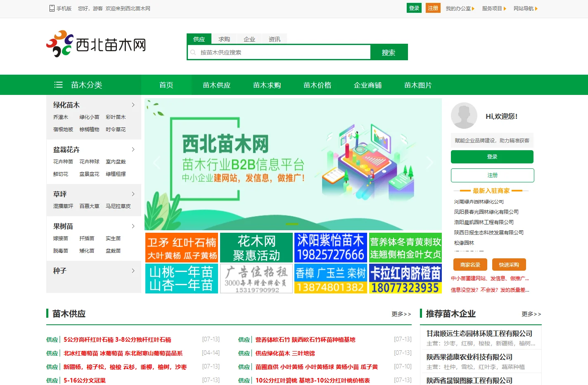Click the 商家名录 orange button

point(470,265)
